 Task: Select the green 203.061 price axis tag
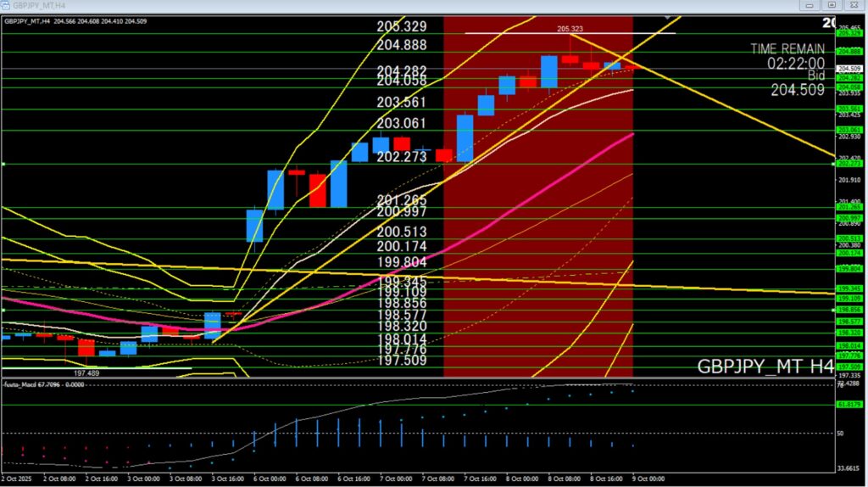pyautogui.click(x=850, y=130)
